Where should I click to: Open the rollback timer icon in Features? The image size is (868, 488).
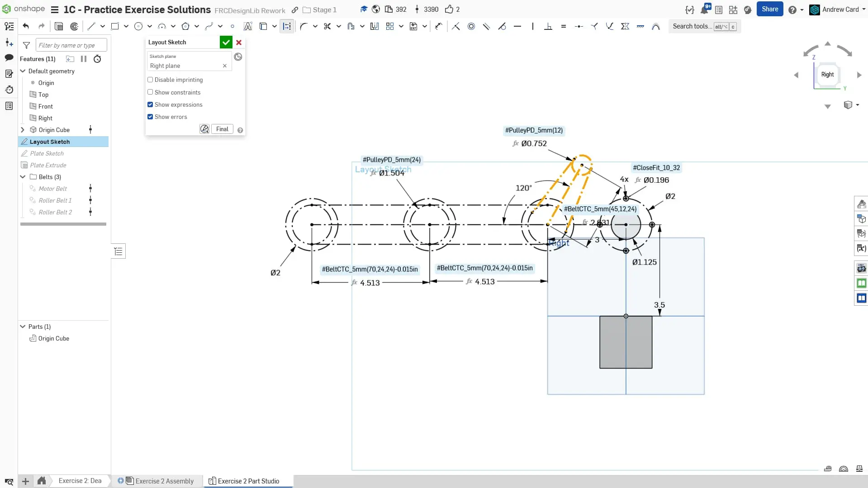97,59
